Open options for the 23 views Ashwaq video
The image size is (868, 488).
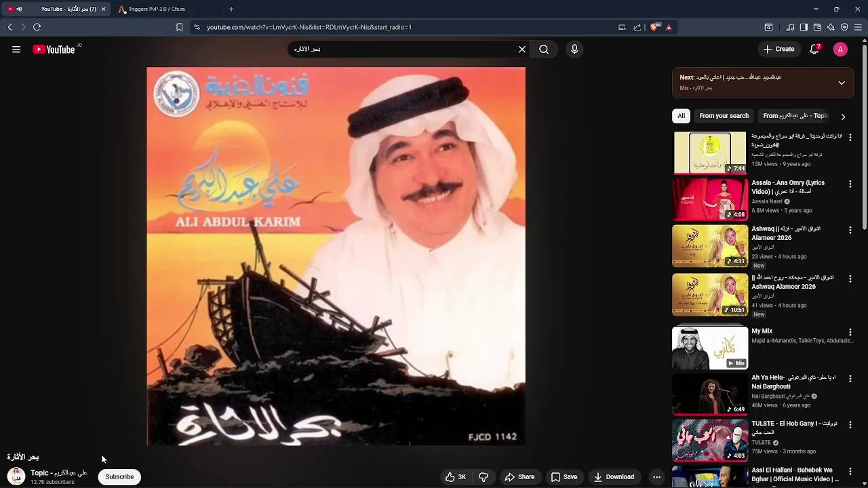850,230
